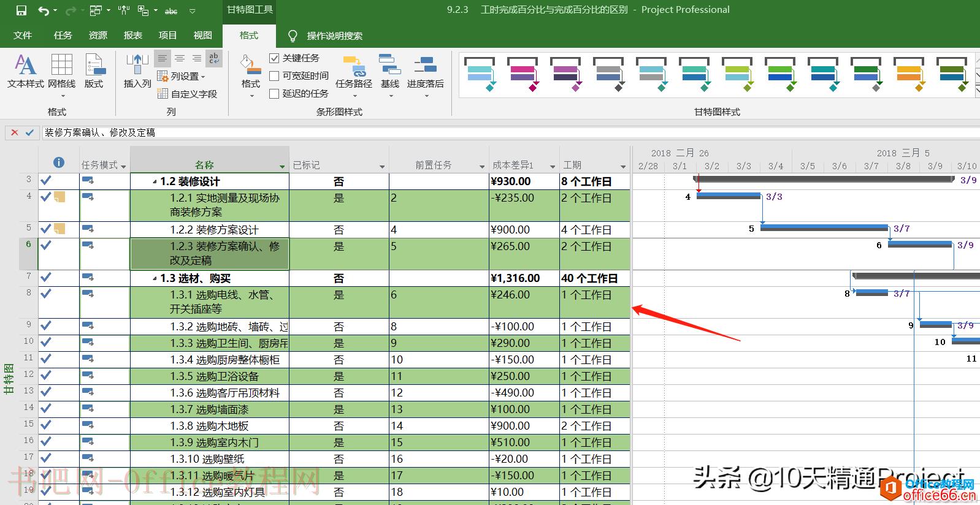The height and width of the screenshot is (505, 980).
Task: Pick the orange Gantt chart style
Action: (x=909, y=74)
